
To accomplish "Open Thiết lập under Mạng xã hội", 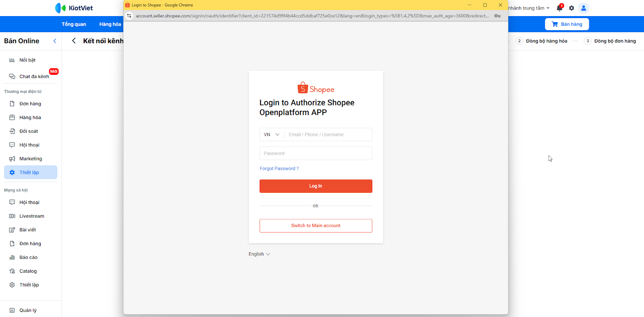I will 31,285.
